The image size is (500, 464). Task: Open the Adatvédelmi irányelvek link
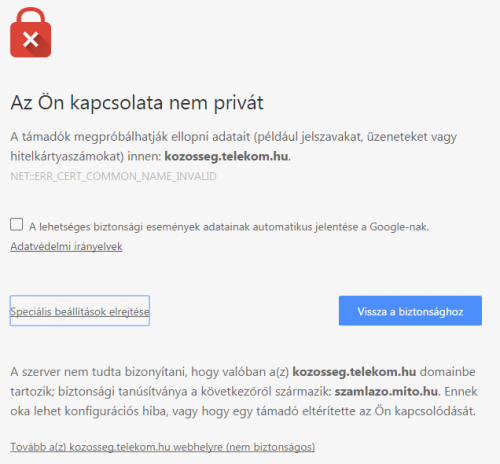tap(66, 247)
